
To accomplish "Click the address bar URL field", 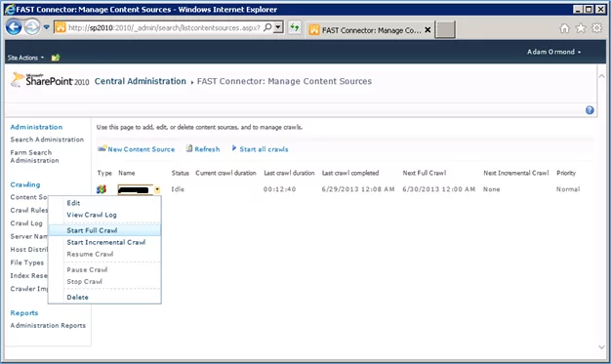I will coord(164,27).
